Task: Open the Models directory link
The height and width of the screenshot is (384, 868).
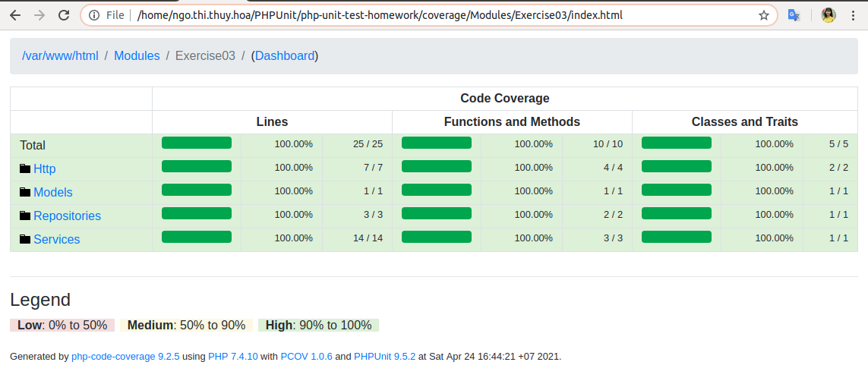Action: click(53, 193)
